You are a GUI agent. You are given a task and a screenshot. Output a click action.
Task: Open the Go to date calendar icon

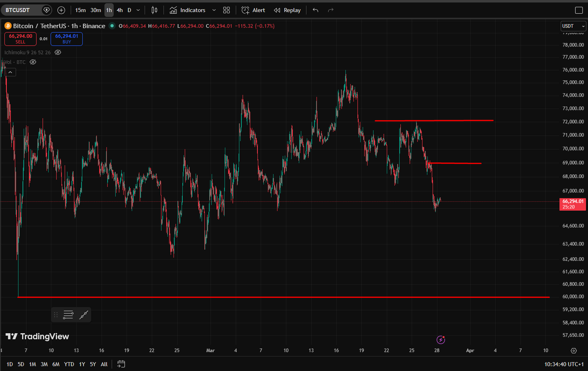tap(122, 364)
